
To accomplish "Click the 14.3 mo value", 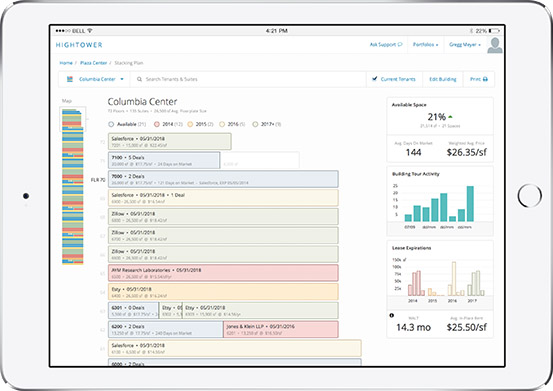I will coord(413,327).
